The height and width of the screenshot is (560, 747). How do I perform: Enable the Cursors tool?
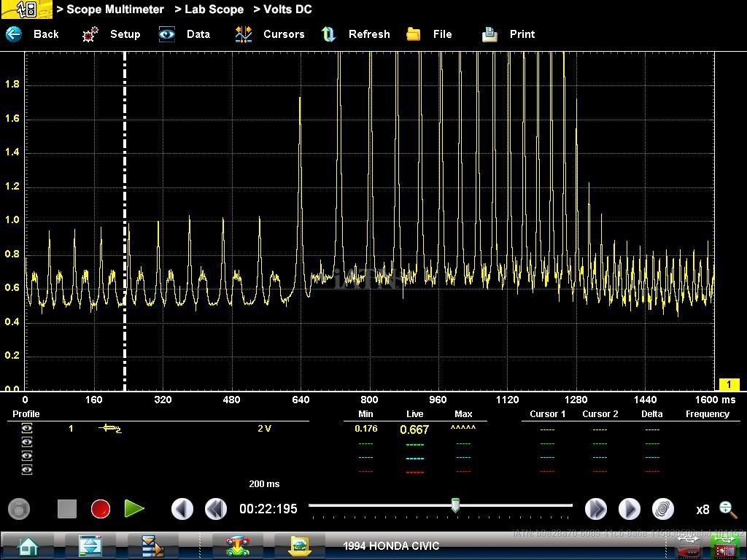pos(244,34)
